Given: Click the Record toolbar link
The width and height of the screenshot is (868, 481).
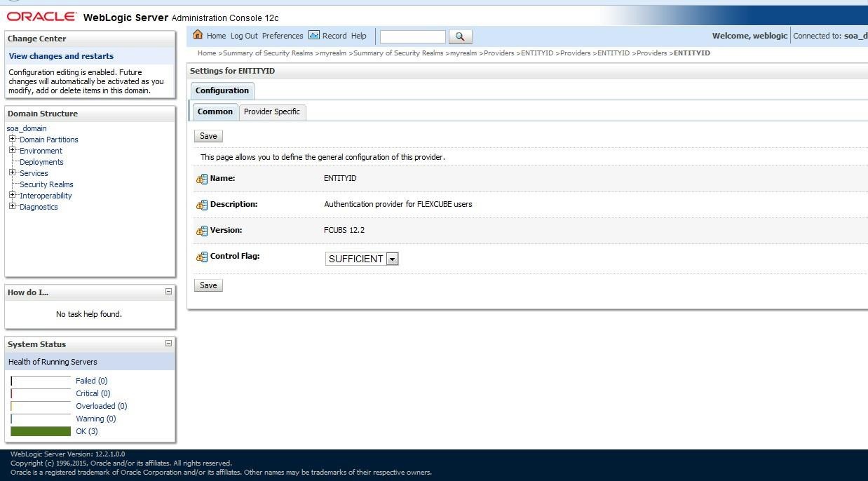Looking at the screenshot, I should pyautogui.click(x=334, y=36).
